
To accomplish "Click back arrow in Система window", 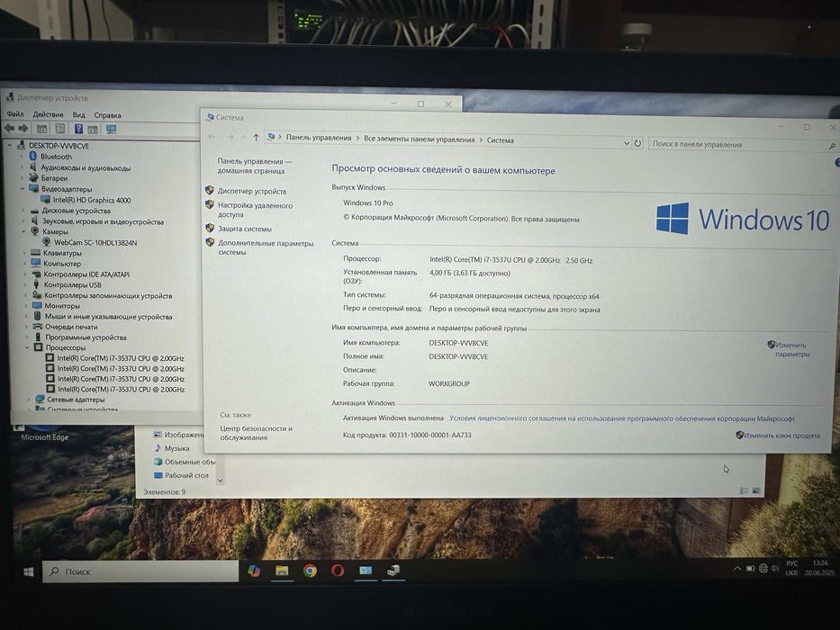I will pos(212,137).
